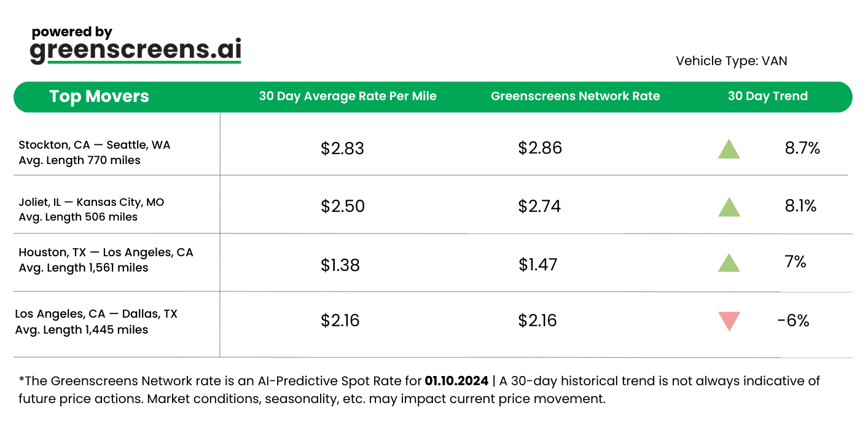Click the 01.10.2024 date in the footnote
868x435 pixels.
(x=456, y=381)
